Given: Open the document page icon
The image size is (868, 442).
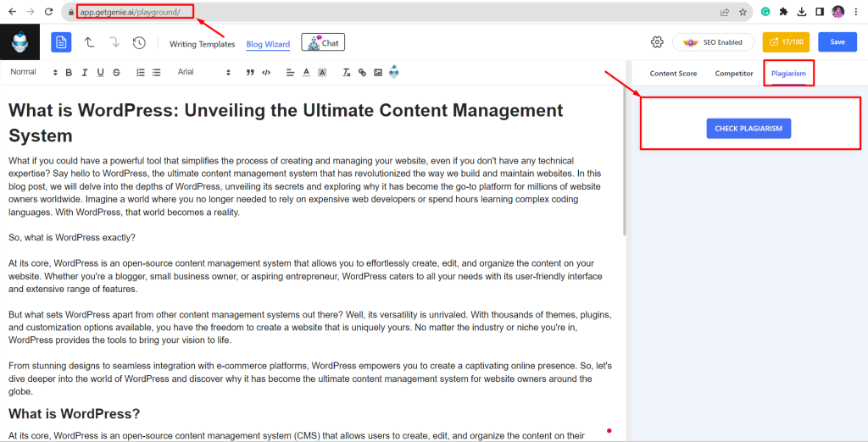Looking at the screenshot, I should click(61, 42).
